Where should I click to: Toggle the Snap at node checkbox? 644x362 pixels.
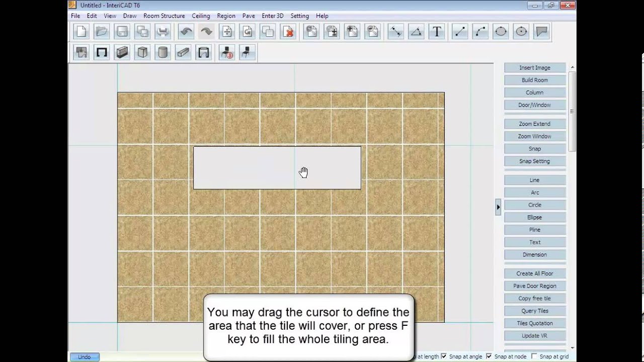pyautogui.click(x=489, y=356)
